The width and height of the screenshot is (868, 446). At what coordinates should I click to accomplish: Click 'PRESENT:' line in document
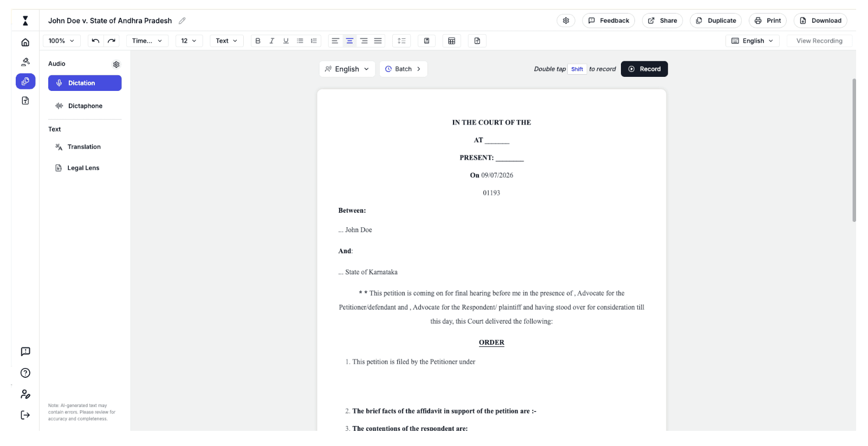491,158
